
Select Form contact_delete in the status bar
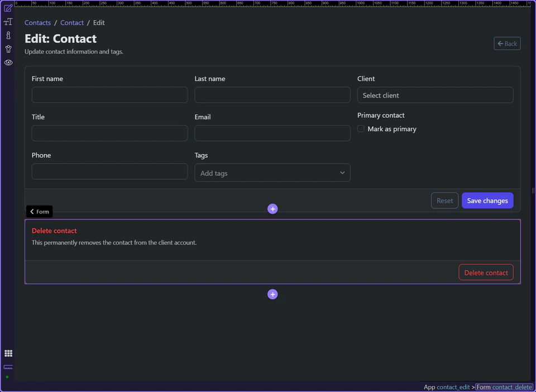click(504, 387)
